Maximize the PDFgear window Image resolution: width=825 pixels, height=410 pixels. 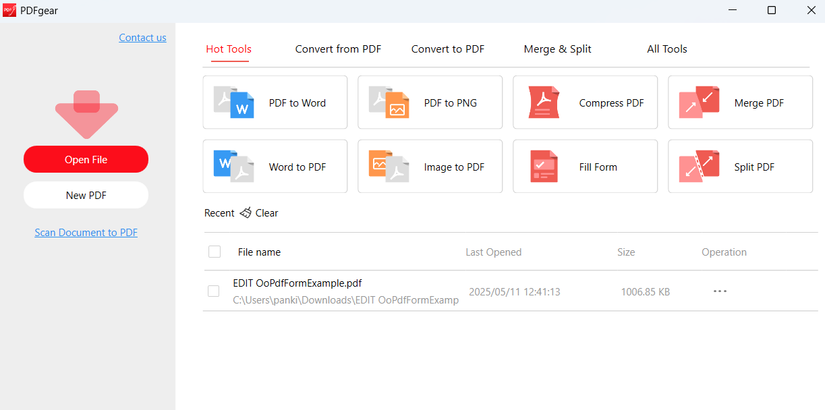point(771,10)
